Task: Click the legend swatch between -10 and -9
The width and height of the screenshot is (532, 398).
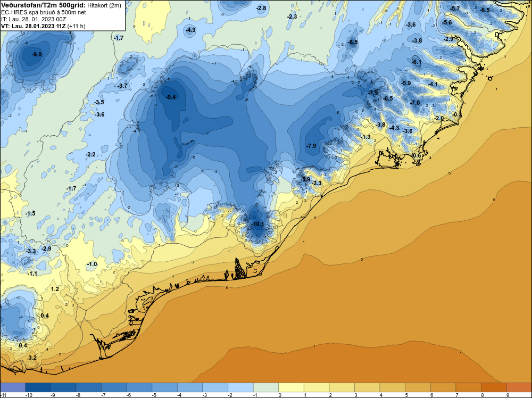Action: [x=38, y=387]
